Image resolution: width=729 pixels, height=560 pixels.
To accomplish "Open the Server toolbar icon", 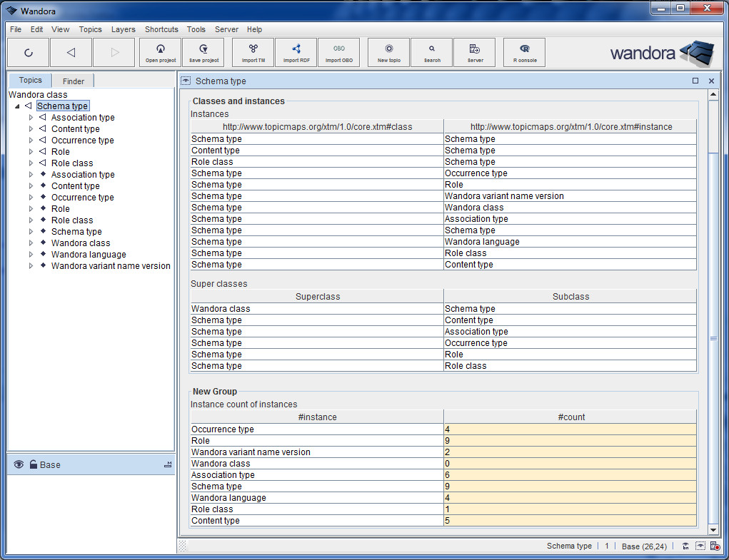I will pos(475,52).
